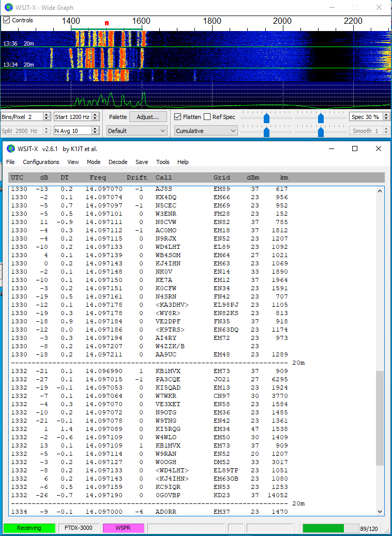Screen dimensions: 392x536
Task: Decrease N Avg using the down arrow
Action: click(x=95, y=133)
